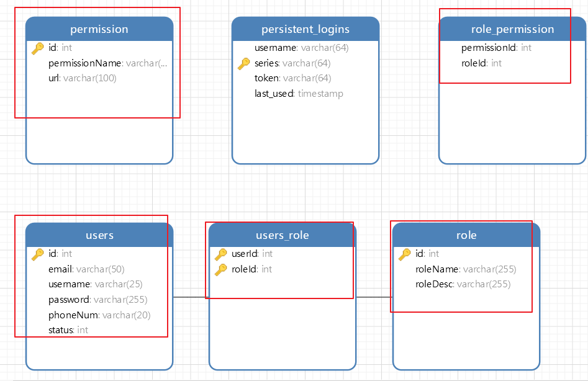Click roleId: int in users_role table

tap(251, 269)
